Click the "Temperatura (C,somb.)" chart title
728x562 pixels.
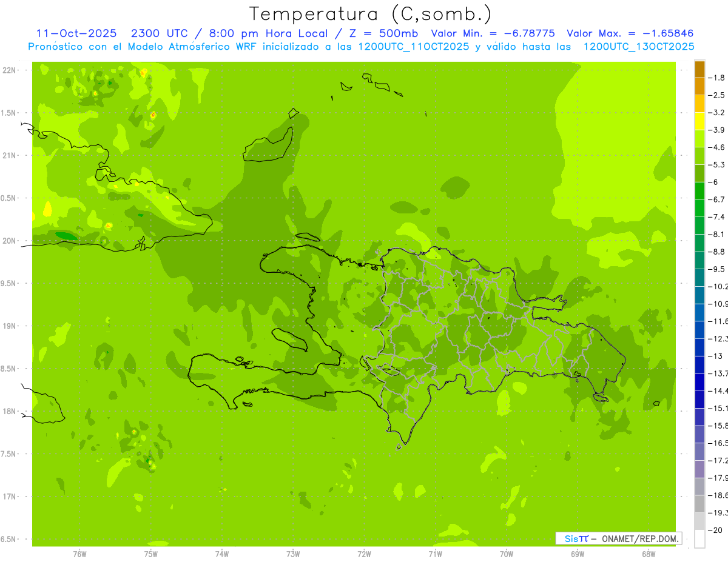(371, 13)
